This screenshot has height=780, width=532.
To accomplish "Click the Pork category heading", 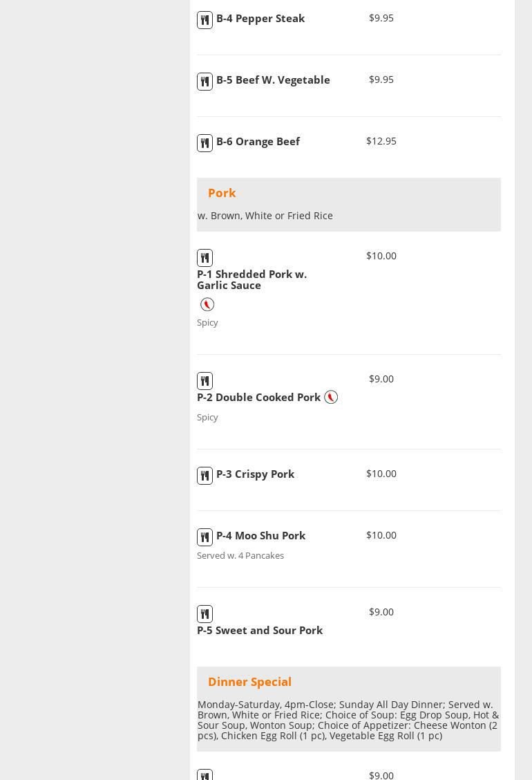I will (222, 193).
